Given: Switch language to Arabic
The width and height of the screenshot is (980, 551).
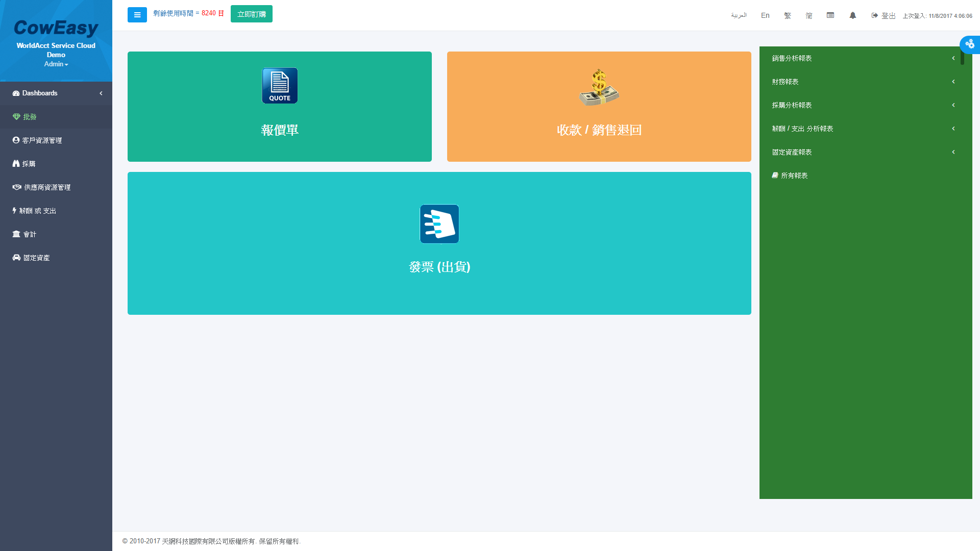Looking at the screenshot, I should (x=739, y=15).
